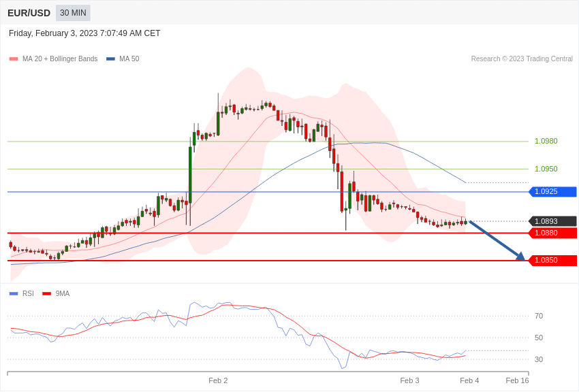Click the MA 20 + Bollinger Bands legend label

pos(60,59)
